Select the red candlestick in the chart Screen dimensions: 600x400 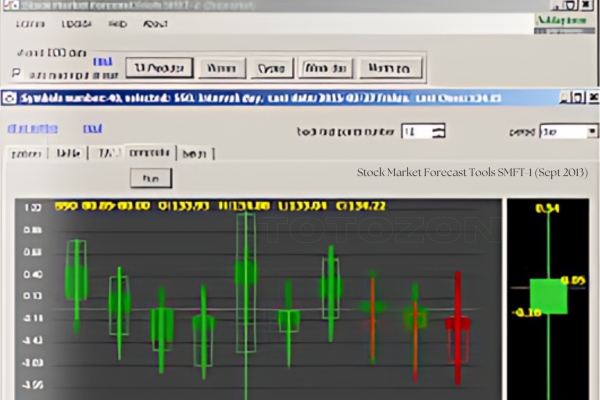coord(458,328)
